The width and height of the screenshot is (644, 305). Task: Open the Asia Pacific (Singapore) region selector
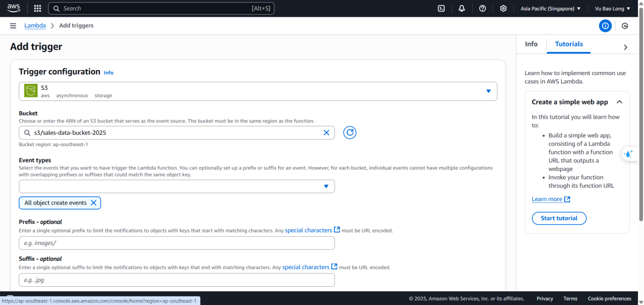550,9
